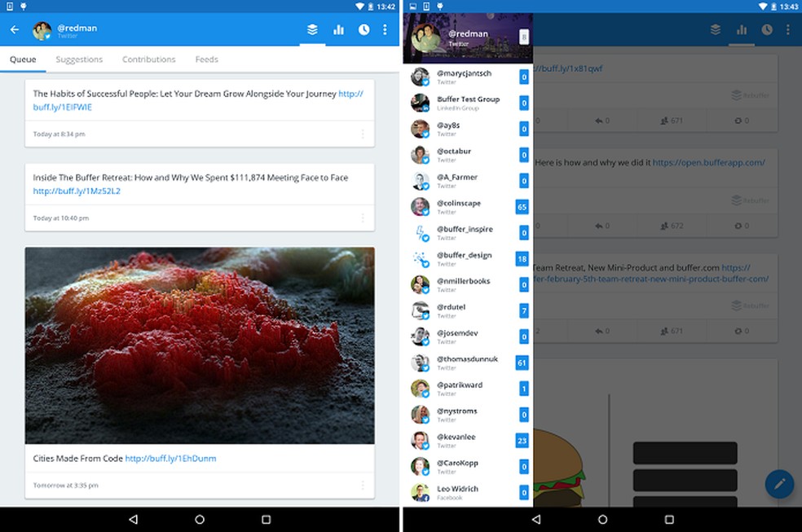Open link http://buff.ly/1EhDunm

(170, 459)
